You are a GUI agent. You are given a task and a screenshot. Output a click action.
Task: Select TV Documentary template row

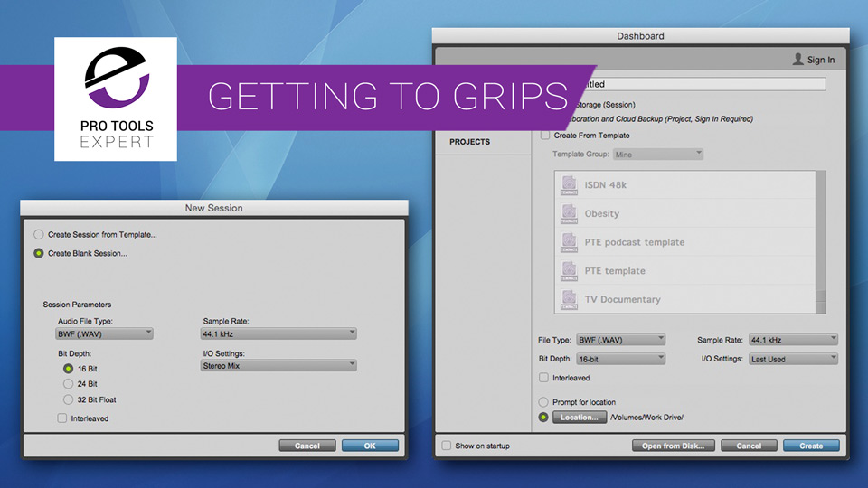[x=685, y=299]
